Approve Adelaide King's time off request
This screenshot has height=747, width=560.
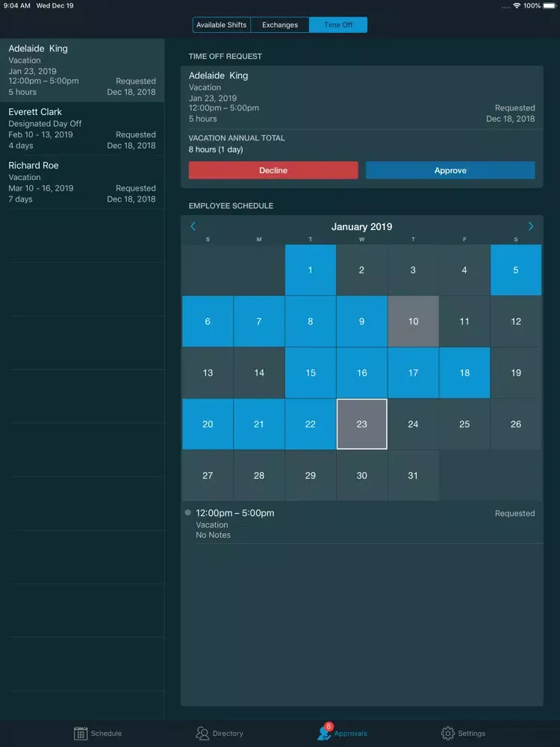[450, 170]
